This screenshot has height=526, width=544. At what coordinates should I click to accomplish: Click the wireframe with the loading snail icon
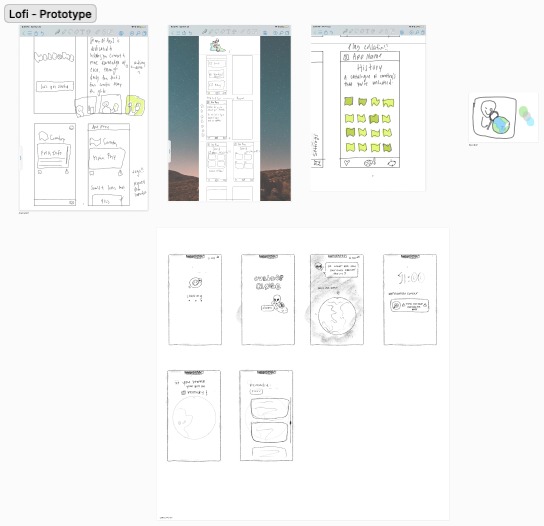click(195, 299)
